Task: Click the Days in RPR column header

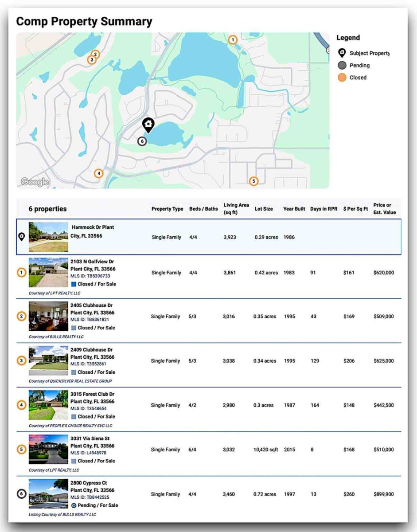Action: point(323,209)
